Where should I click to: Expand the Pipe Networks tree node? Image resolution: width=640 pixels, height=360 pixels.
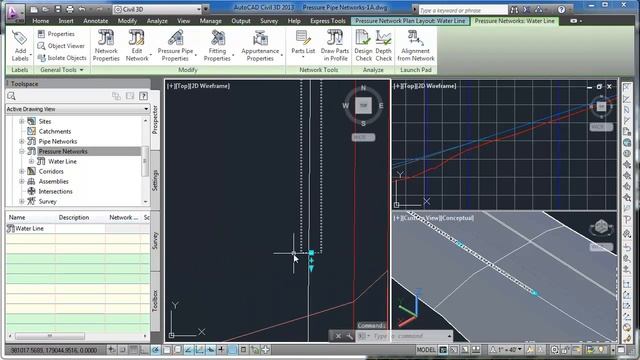(22, 141)
